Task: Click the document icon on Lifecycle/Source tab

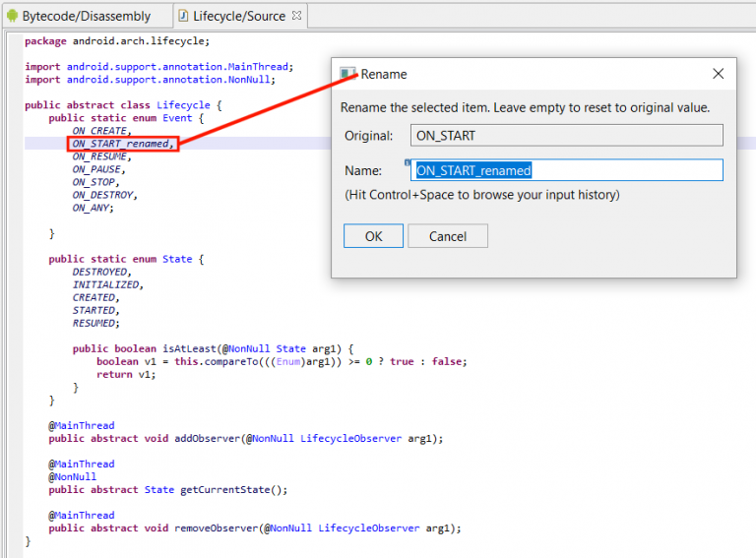Action: (183, 16)
